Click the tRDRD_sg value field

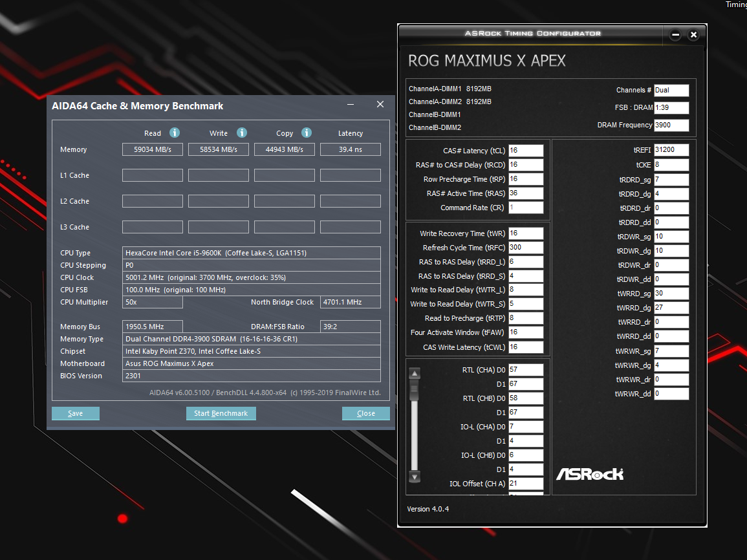(x=671, y=180)
